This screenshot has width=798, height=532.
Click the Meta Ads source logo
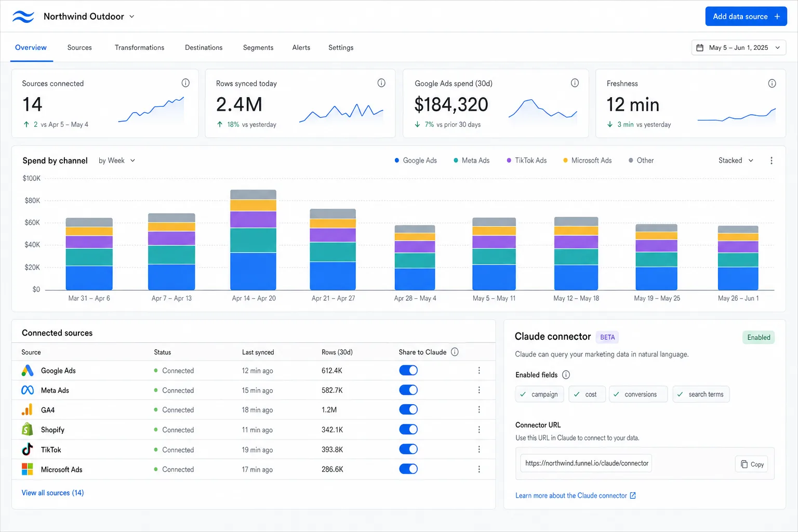coord(28,390)
